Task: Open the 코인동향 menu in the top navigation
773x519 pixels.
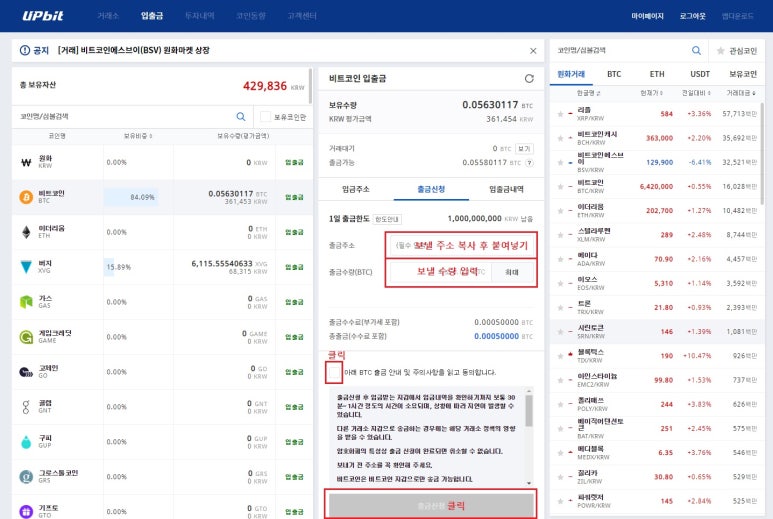Action: click(x=251, y=16)
